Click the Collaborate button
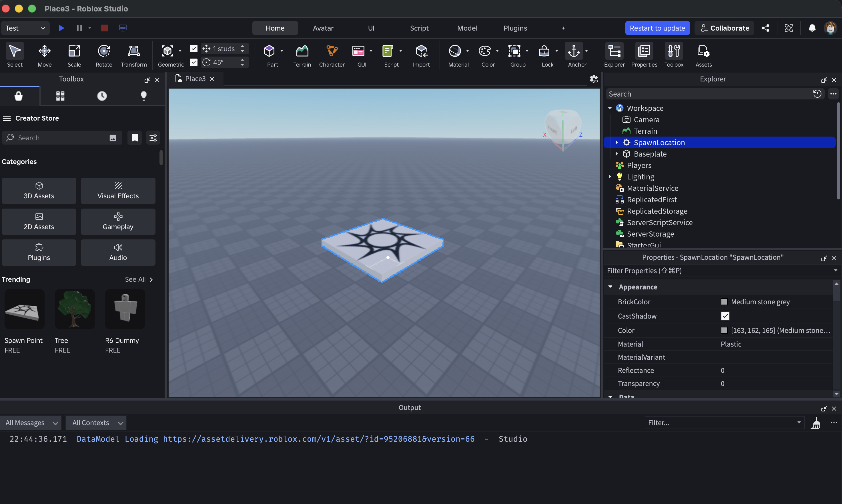The height and width of the screenshot is (504, 842). [725, 28]
